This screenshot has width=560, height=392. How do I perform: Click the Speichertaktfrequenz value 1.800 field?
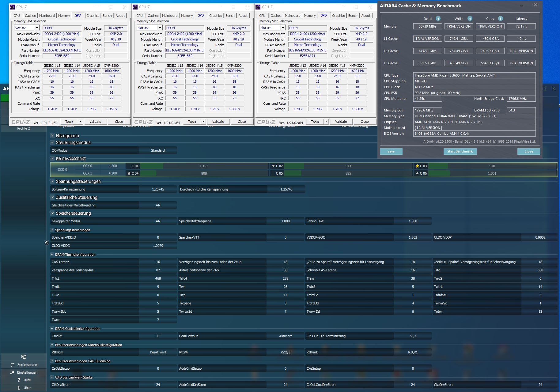[285, 221]
